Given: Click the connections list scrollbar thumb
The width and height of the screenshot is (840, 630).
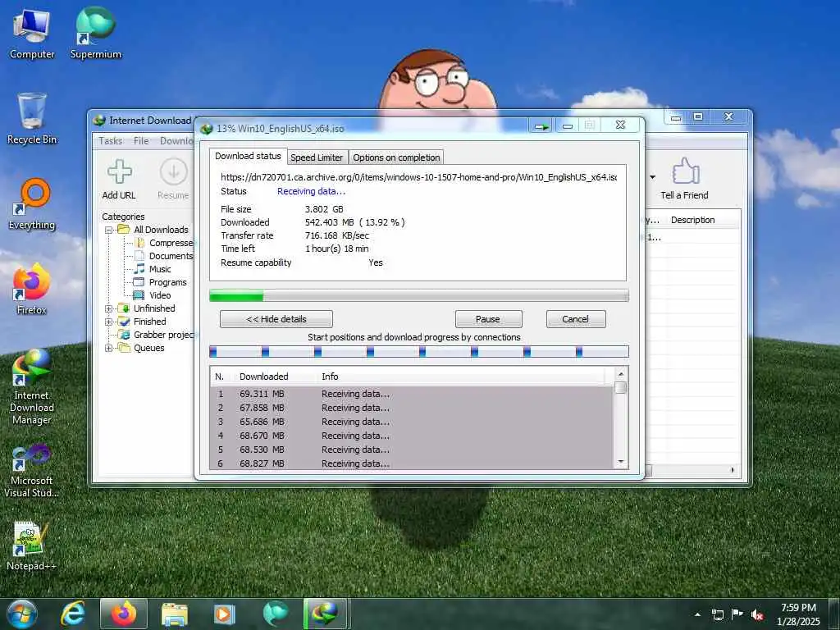Looking at the screenshot, I should [x=620, y=387].
